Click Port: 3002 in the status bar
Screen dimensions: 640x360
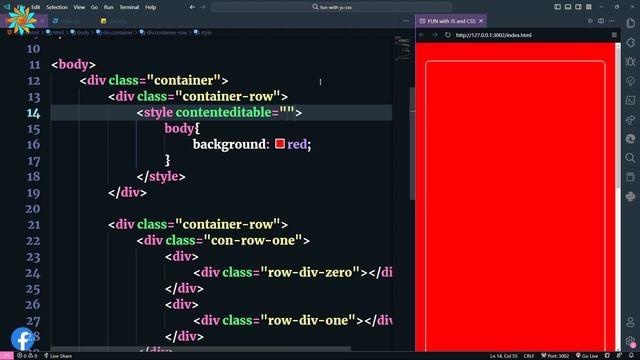click(555, 356)
